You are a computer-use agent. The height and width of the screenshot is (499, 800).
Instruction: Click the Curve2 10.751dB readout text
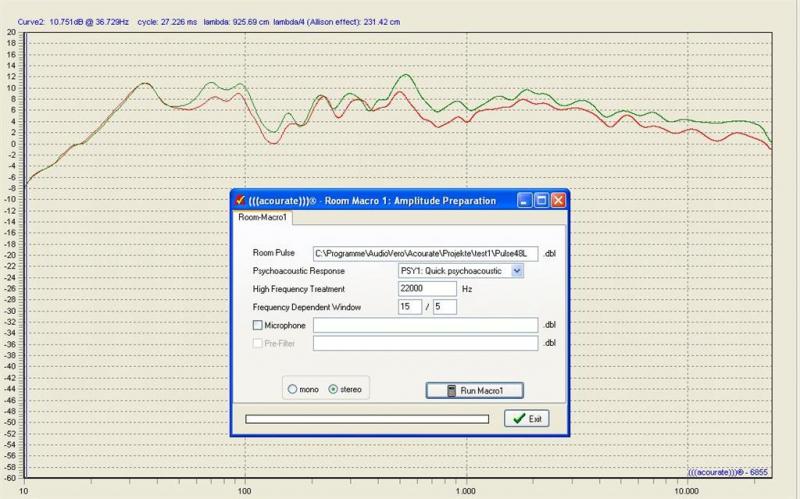[73, 22]
